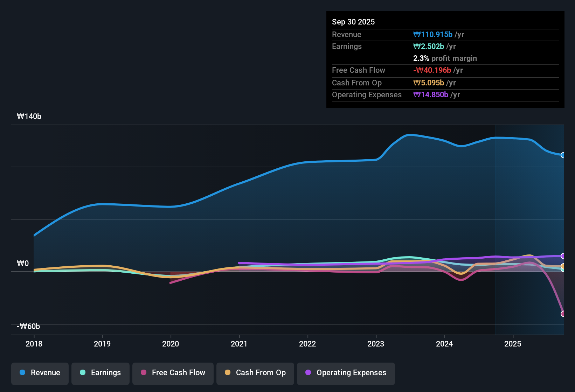
Task: Toggle the Revenue series visibility
Action: [x=40, y=373]
